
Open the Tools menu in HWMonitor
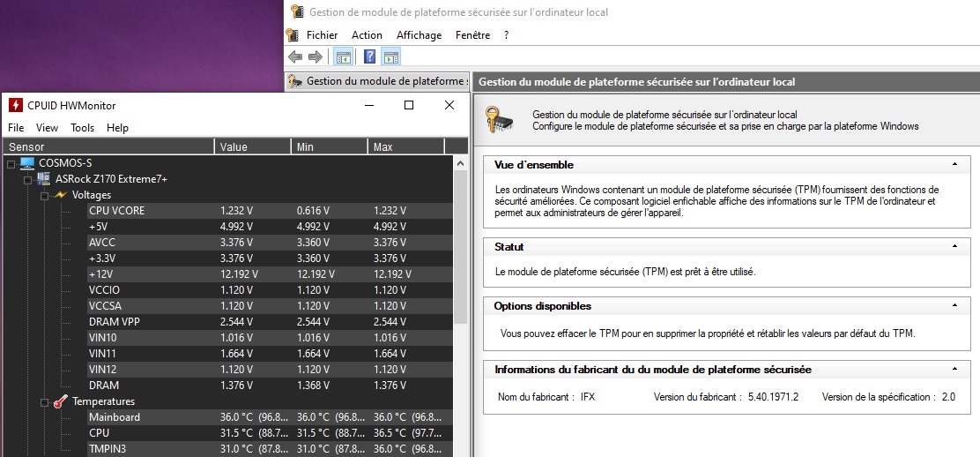point(82,128)
